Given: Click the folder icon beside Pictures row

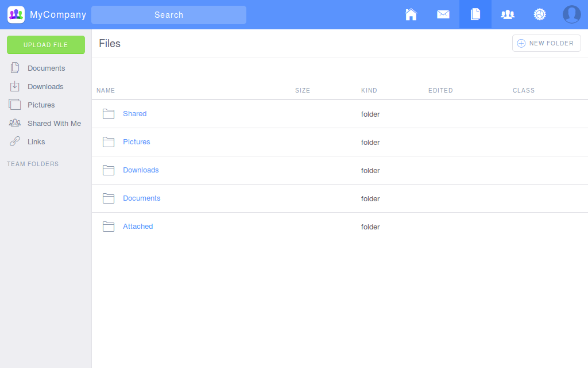Looking at the screenshot, I should coord(109,142).
